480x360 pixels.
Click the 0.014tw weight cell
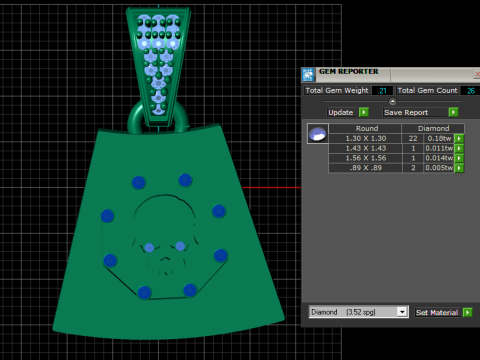tap(439, 158)
